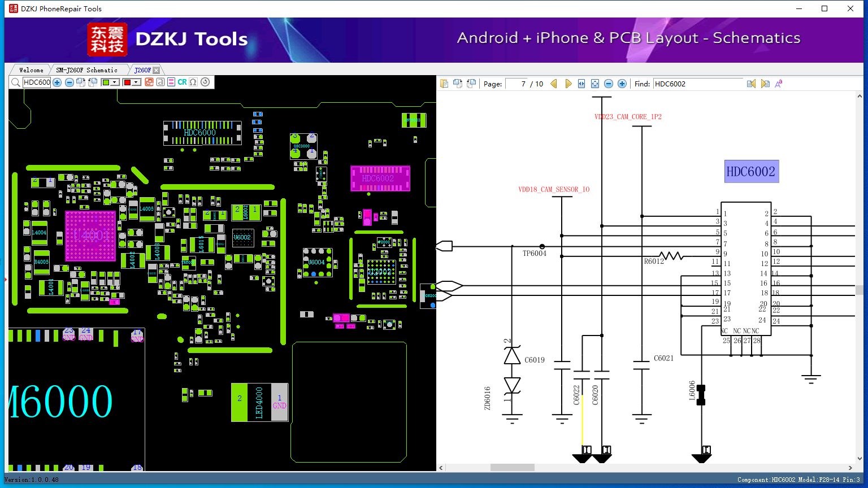Toggle the letter 'a' label icon
The width and height of the screenshot is (868, 488).
tap(160, 82)
